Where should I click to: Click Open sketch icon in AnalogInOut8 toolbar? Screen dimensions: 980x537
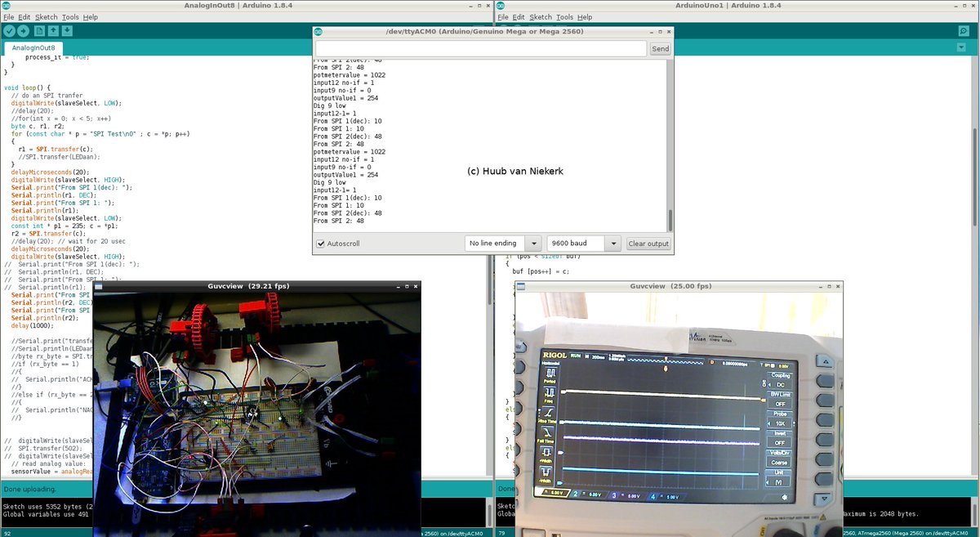click(53, 31)
